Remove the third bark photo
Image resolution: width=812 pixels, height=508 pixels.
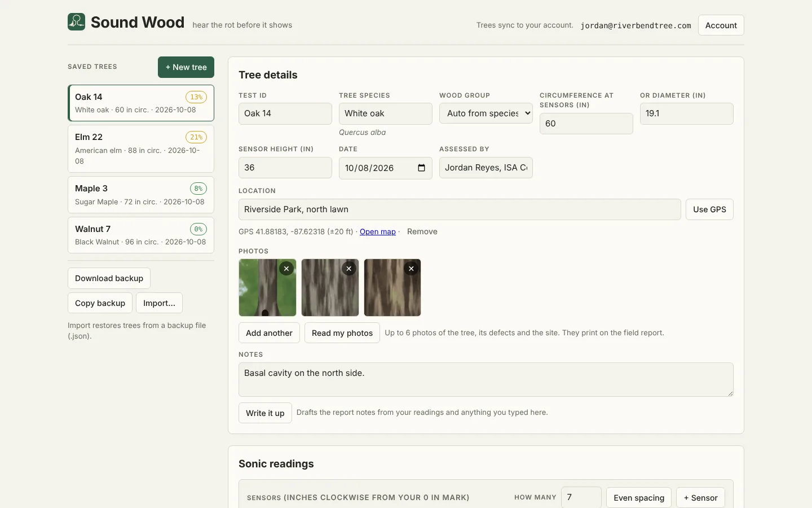[x=412, y=269]
